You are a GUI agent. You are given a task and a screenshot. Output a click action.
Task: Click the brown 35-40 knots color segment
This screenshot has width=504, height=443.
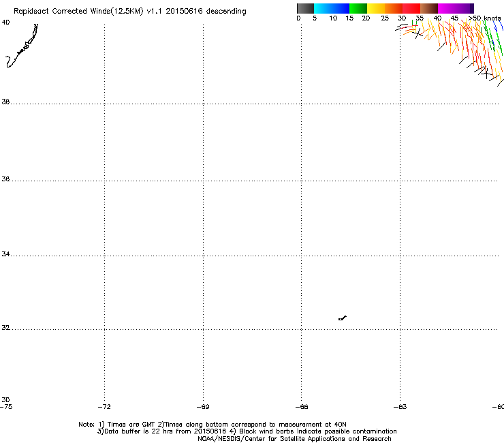pos(429,8)
